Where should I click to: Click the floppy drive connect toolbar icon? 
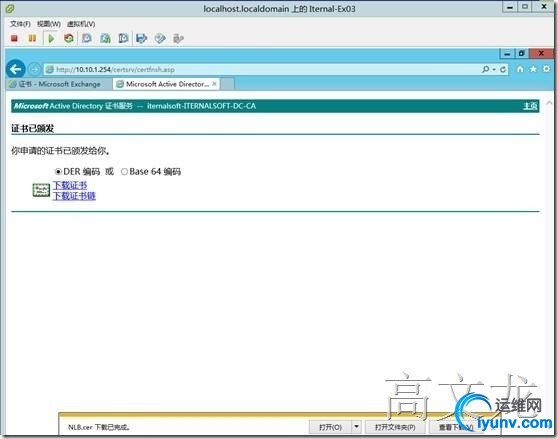[142, 38]
